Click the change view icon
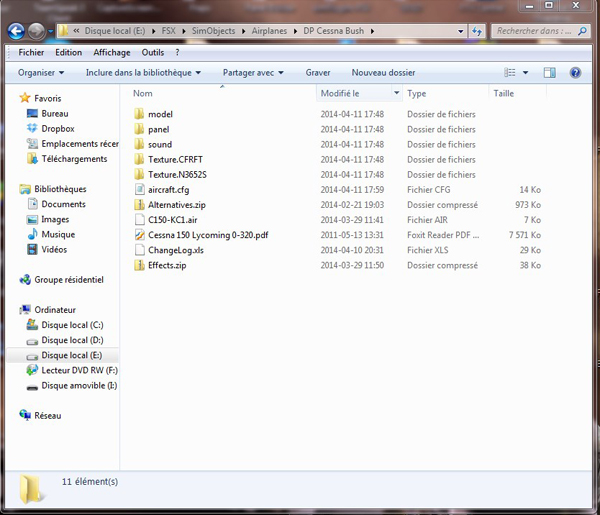This screenshot has width=600, height=515. pos(510,72)
